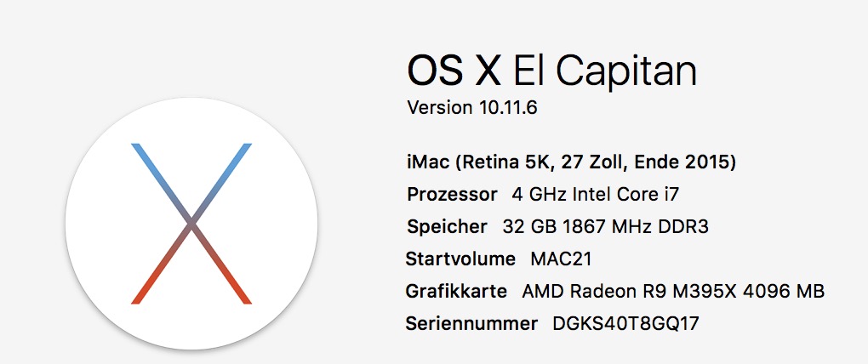Viewport: 868px width, 364px height.
Task: Click the Prozessor label
Action: tap(452, 194)
